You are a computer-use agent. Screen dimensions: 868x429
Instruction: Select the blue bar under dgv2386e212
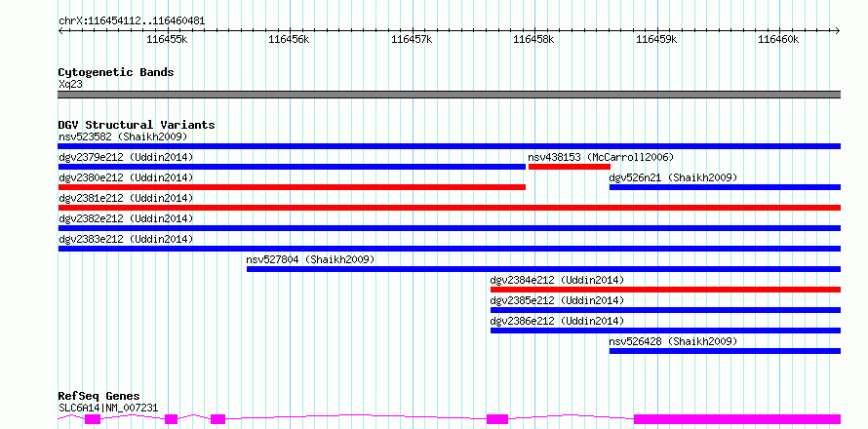[x=665, y=331]
